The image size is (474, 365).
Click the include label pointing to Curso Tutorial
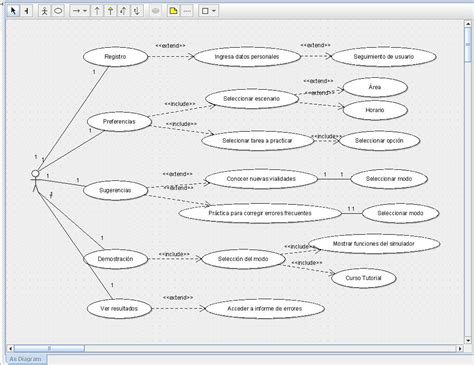click(x=307, y=263)
